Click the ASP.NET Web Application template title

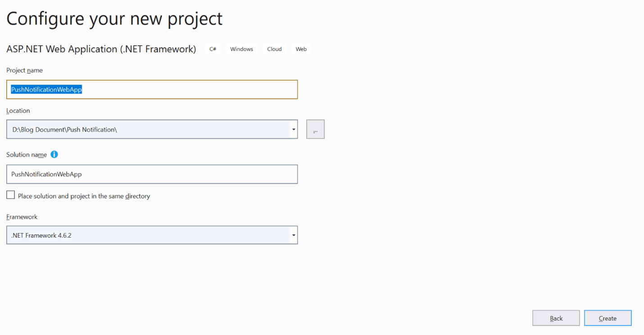[101, 49]
